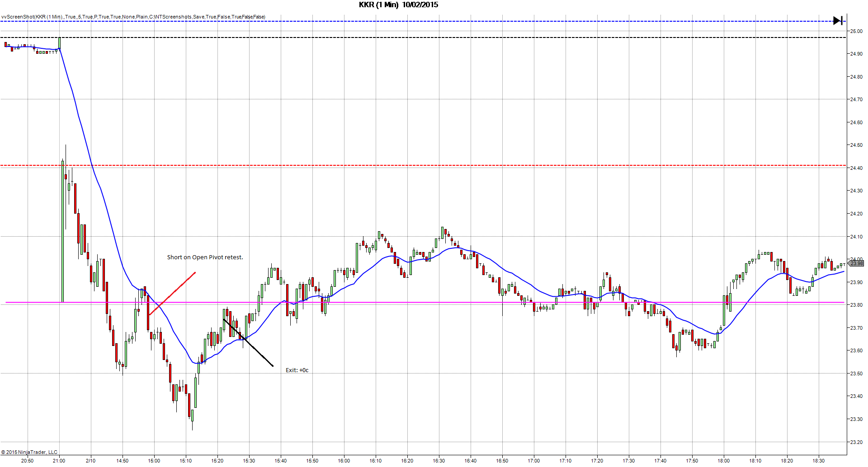Click the 23.50 price axis label
The image size is (868, 467).
[x=856, y=374]
